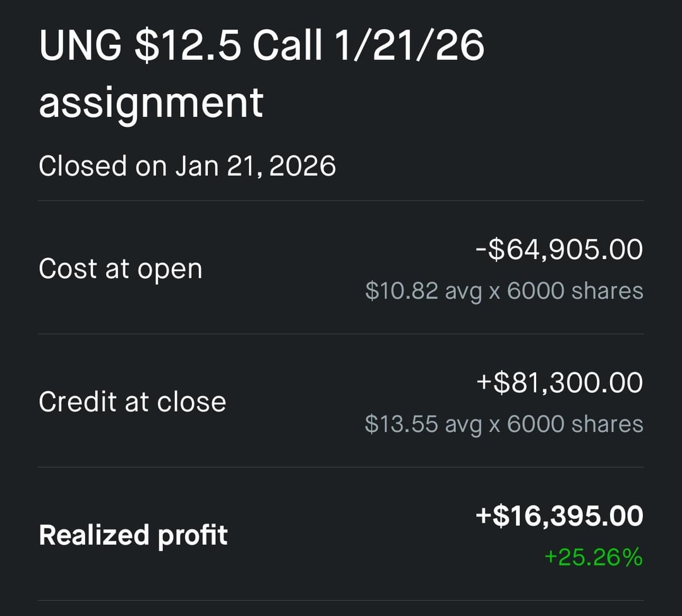Click the Closed on Jan 21, 2026 text
682x616 pixels.
point(187,166)
